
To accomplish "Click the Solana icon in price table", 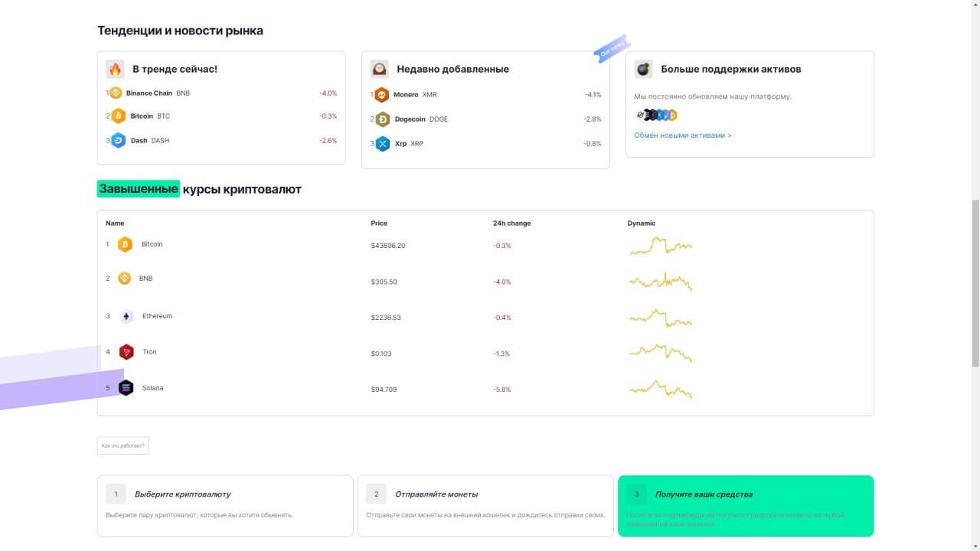I will 126,388.
